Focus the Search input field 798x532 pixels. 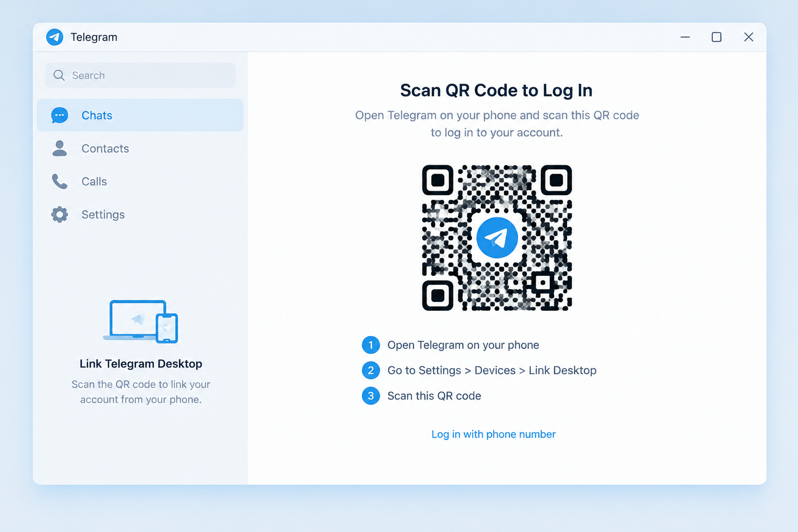(x=140, y=75)
